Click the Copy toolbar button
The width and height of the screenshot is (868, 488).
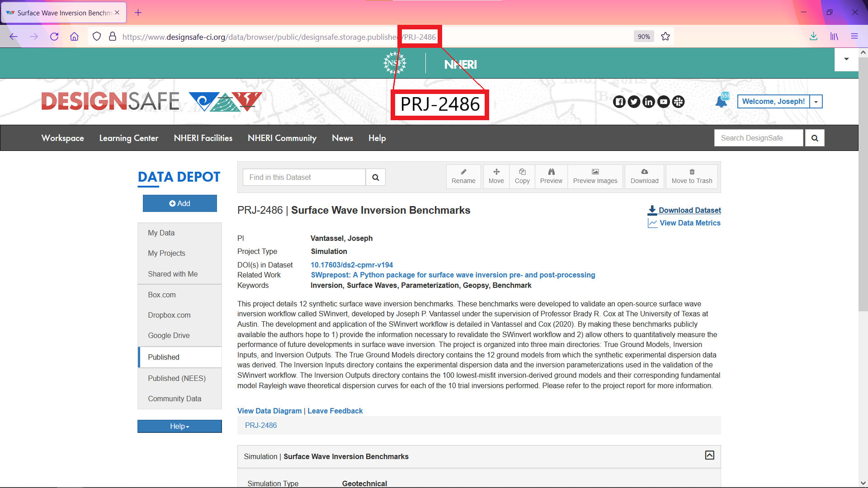(x=522, y=177)
